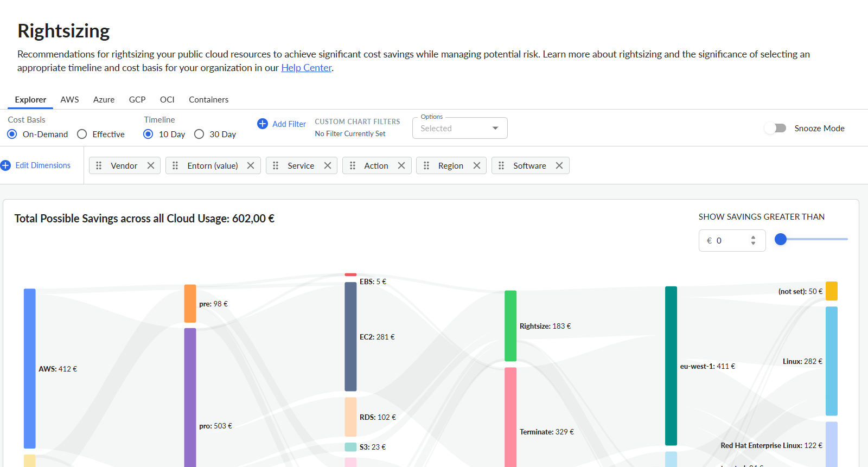Click 'No Filter Currently Set' text

click(x=350, y=133)
